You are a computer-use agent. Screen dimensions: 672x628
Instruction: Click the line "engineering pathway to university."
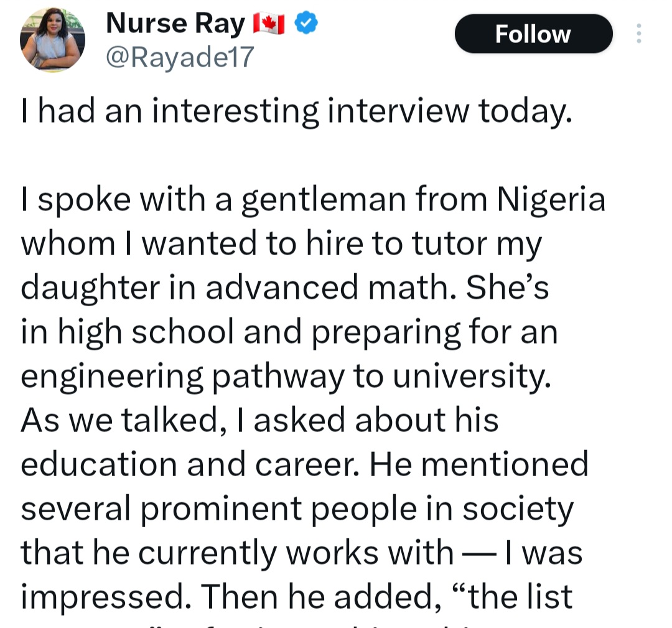286,377
